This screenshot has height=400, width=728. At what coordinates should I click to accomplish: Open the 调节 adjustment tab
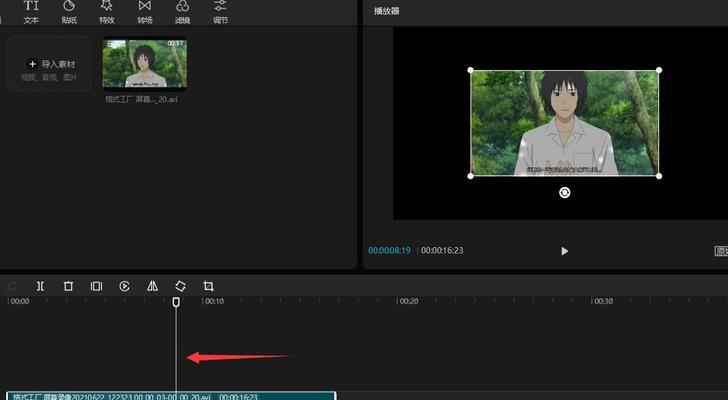coord(221,12)
